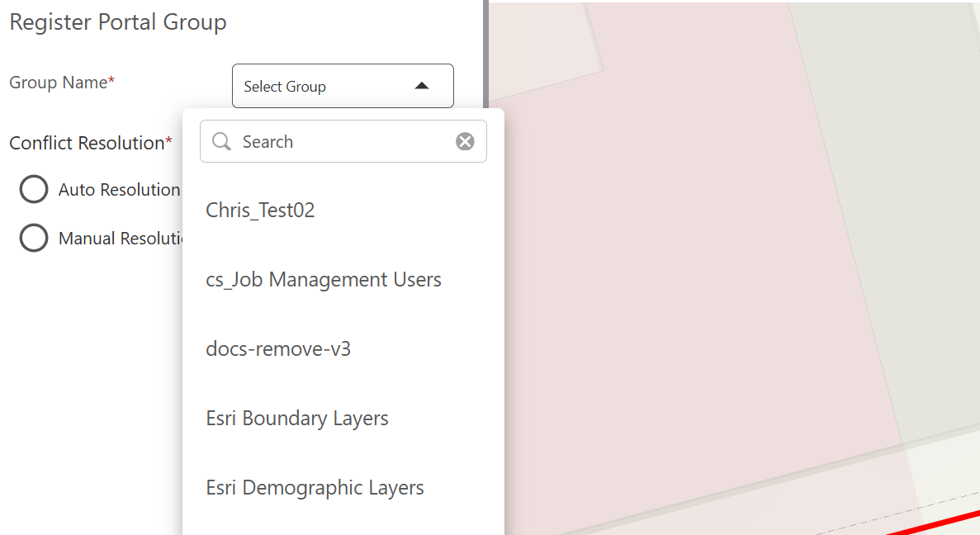980x535 pixels.
Task: Enable the Manual Resolution radio button
Action: click(x=34, y=238)
